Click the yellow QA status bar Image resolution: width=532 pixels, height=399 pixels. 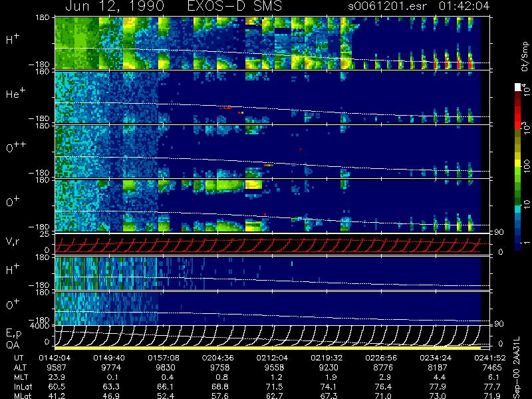[x=268, y=348]
